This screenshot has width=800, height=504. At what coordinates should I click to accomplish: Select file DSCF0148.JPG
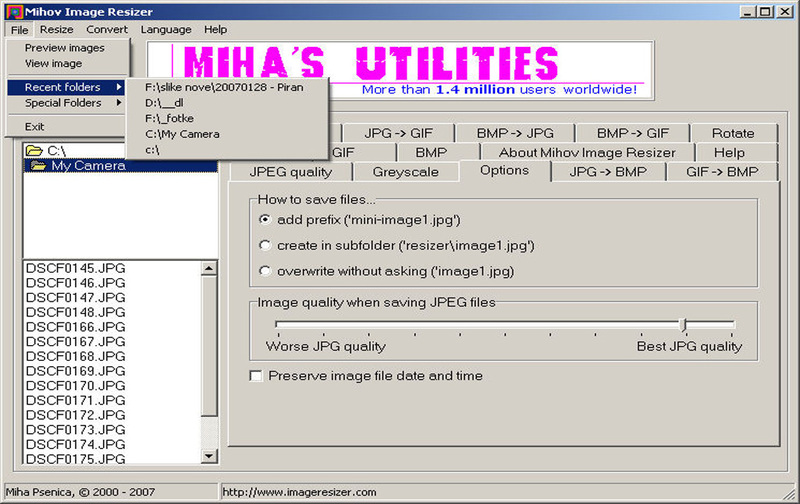[x=76, y=312]
